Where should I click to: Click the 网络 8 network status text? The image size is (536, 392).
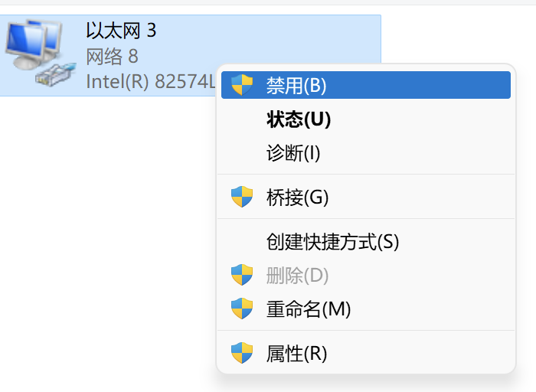(112, 56)
